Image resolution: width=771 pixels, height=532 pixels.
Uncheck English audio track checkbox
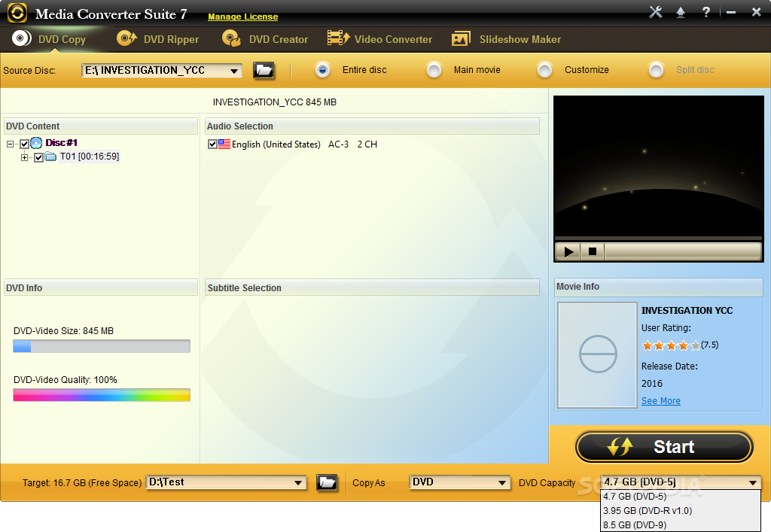[212, 144]
